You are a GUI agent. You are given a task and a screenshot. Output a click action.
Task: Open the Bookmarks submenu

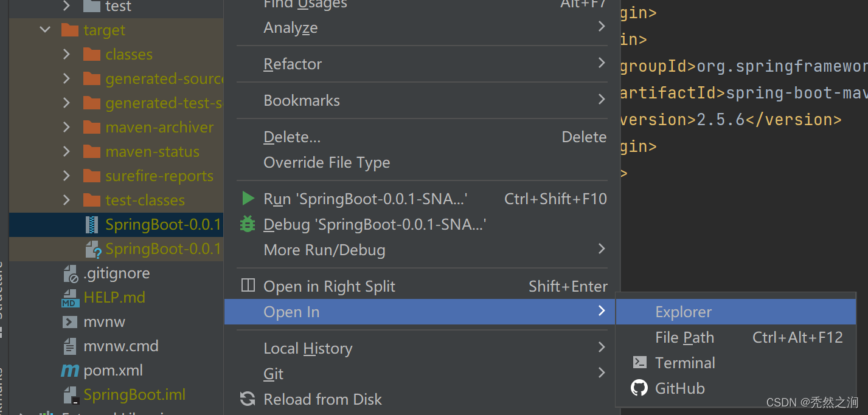(422, 100)
